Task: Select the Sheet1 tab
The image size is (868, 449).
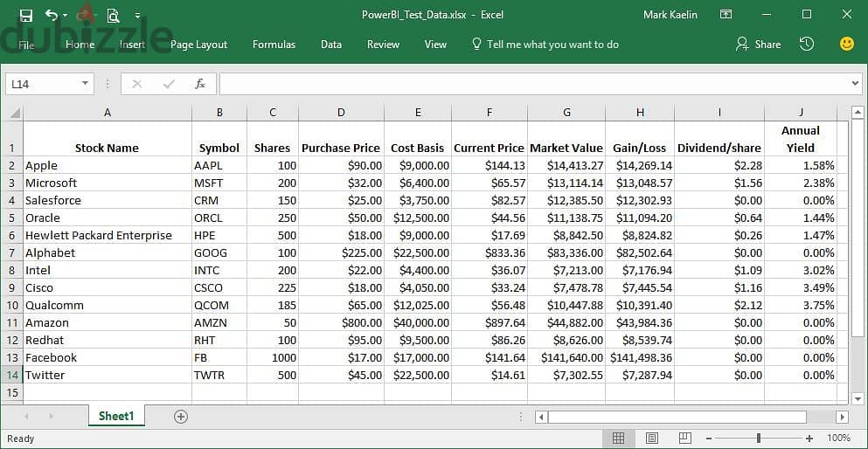Action: tap(116, 417)
